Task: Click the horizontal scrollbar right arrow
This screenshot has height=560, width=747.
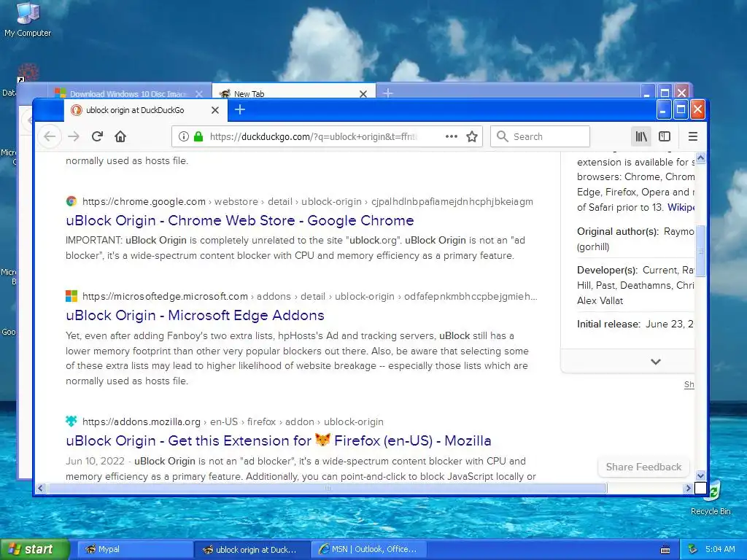Action: pos(687,488)
